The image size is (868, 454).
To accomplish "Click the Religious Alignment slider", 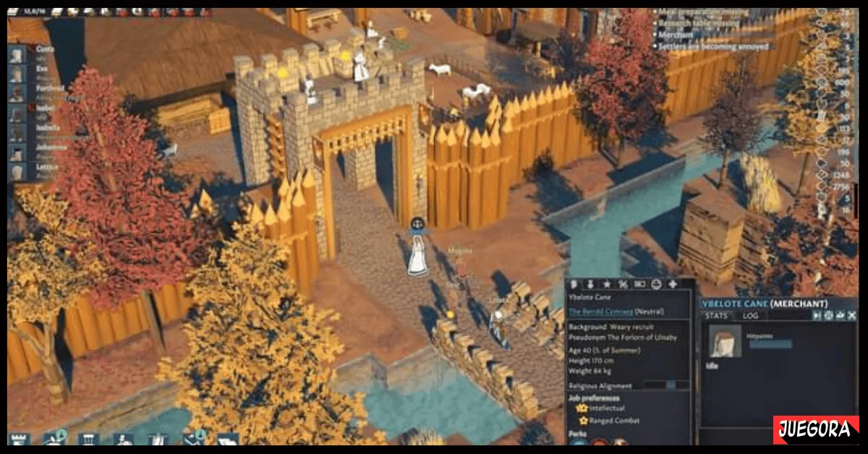I will (x=665, y=385).
